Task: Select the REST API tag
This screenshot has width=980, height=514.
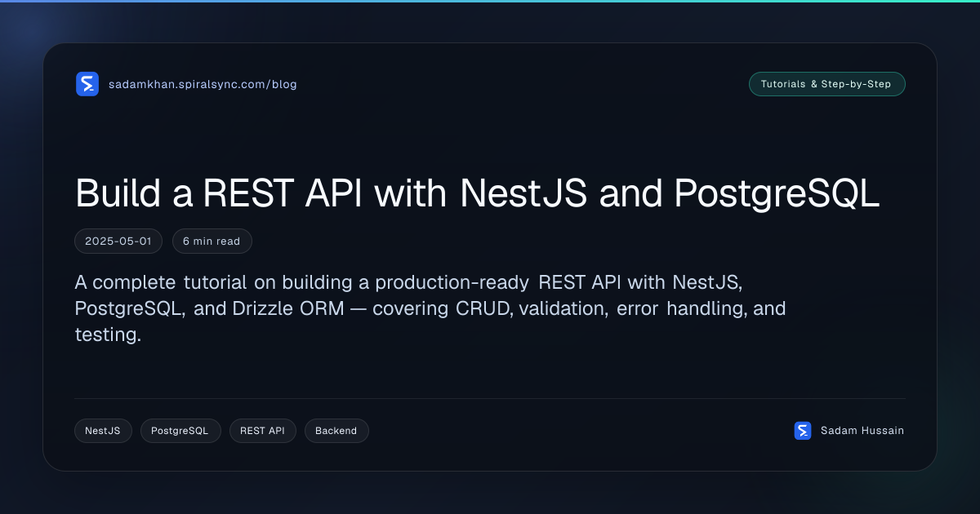Action: [262, 431]
